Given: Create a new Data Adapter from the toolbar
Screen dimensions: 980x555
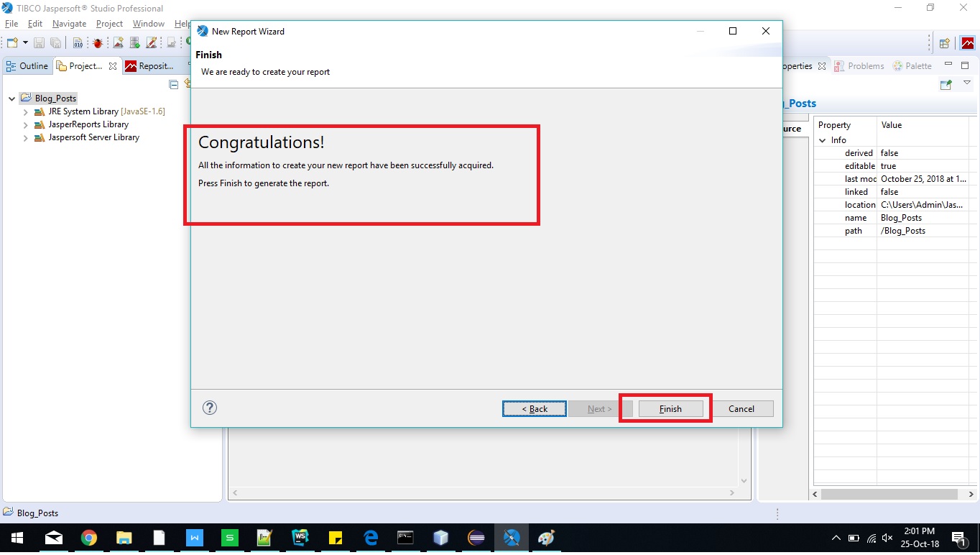Looking at the screenshot, I should (x=134, y=42).
